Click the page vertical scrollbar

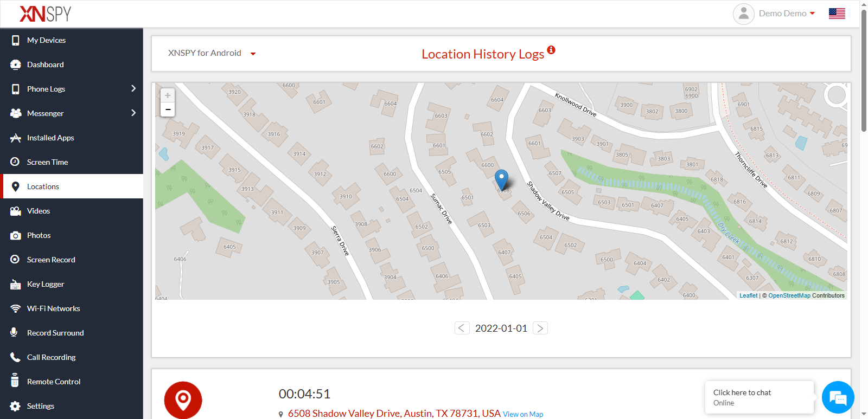pyautogui.click(x=864, y=70)
